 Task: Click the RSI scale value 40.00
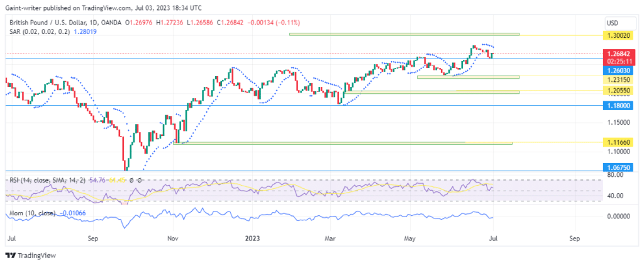click(x=615, y=196)
